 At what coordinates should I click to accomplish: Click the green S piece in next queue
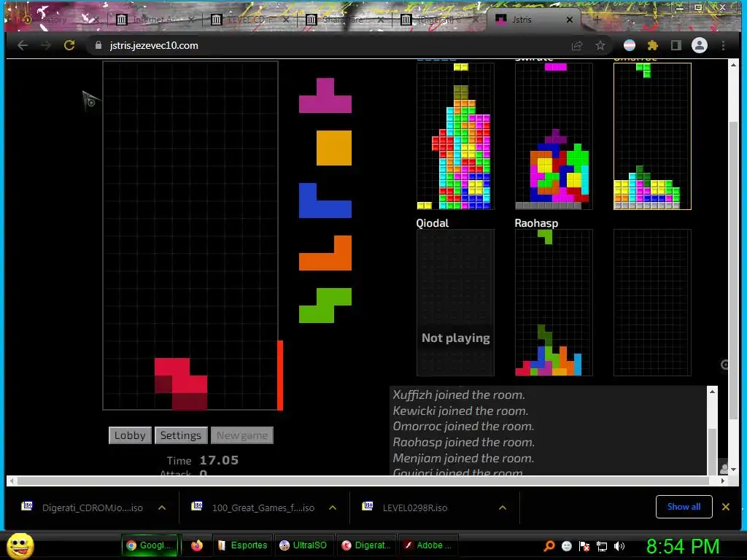point(325,306)
